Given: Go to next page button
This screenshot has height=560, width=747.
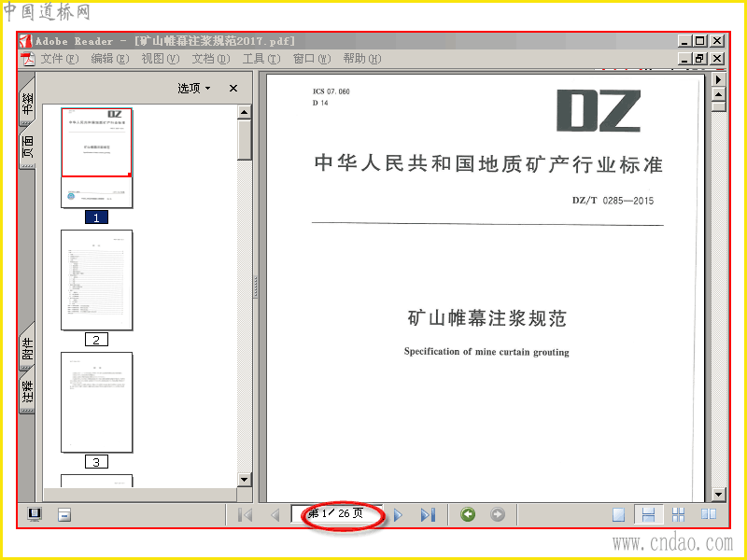Looking at the screenshot, I should (398, 515).
